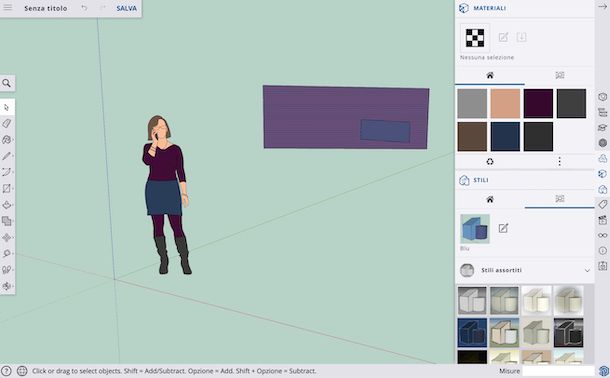Collapse the side panel with arrow
The height and width of the screenshot is (378, 610).
click(x=603, y=7)
